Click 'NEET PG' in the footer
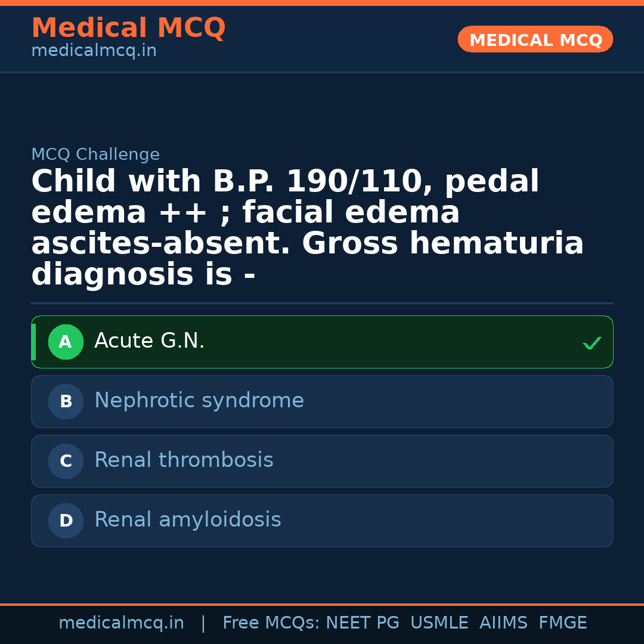The width and height of the screenshot is (644, 644). pyautogui.click(x=363, y=623)
